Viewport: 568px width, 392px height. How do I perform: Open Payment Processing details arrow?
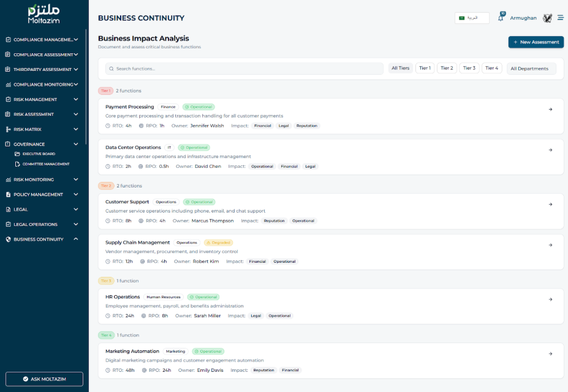click(x=550, y=110)
